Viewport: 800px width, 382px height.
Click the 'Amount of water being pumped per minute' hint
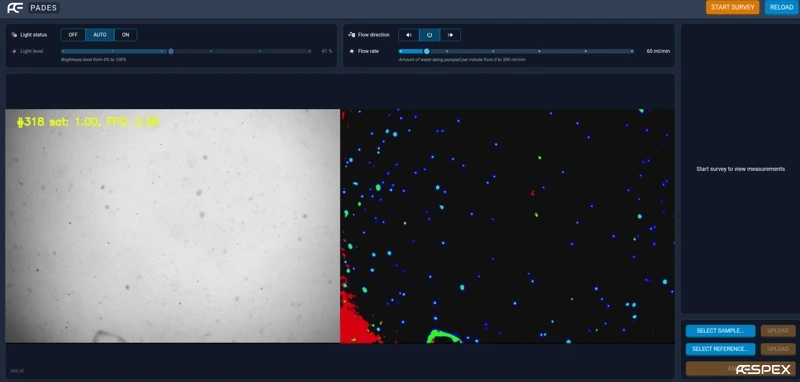[462, 60]
